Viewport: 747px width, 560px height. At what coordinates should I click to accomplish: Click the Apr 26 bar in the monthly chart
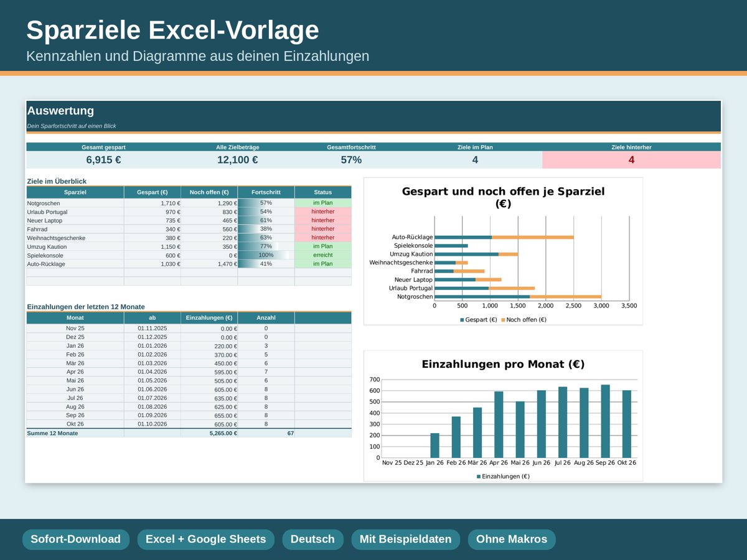(x=499, y=424)
